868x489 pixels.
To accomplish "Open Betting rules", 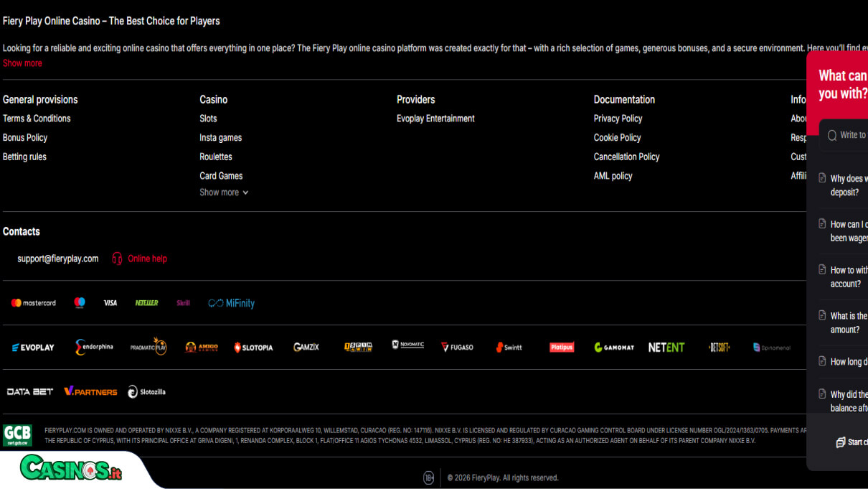I will click(24, 157).
